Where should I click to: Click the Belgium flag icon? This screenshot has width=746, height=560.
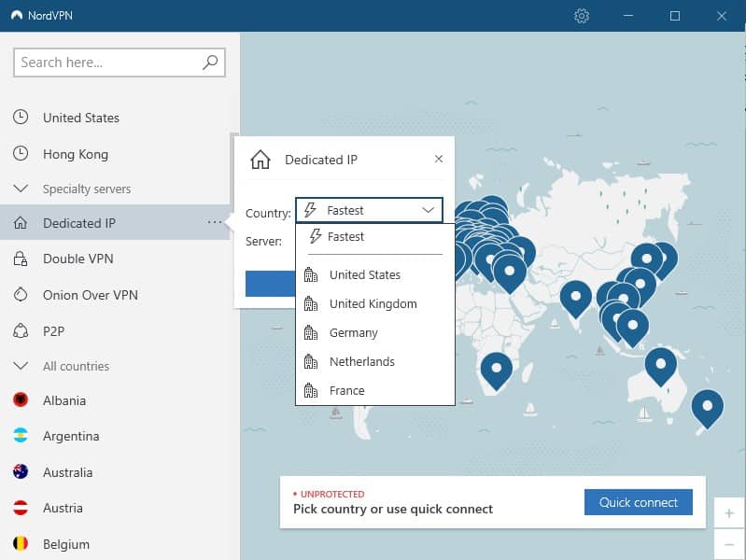[21, 543]
